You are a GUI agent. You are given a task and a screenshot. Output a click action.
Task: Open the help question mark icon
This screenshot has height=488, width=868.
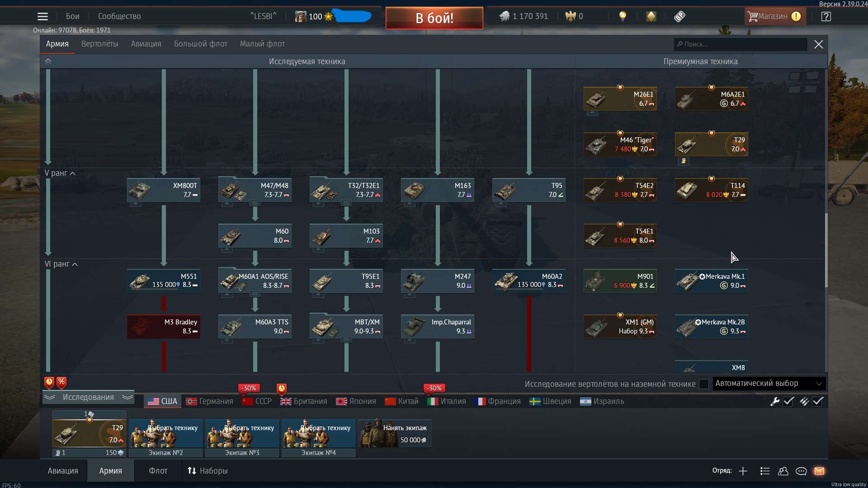click(826, 16)
